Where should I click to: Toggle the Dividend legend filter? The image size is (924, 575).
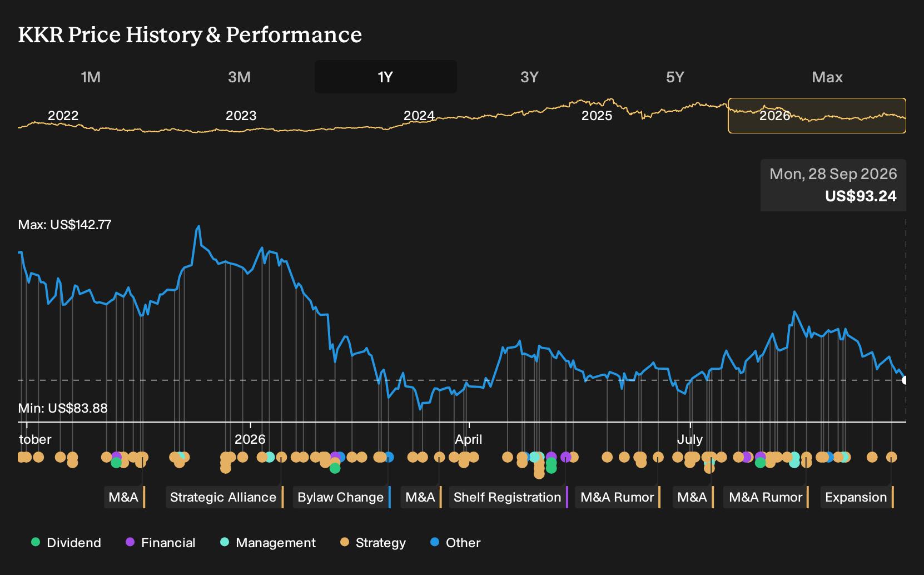(x=66, y=543)
